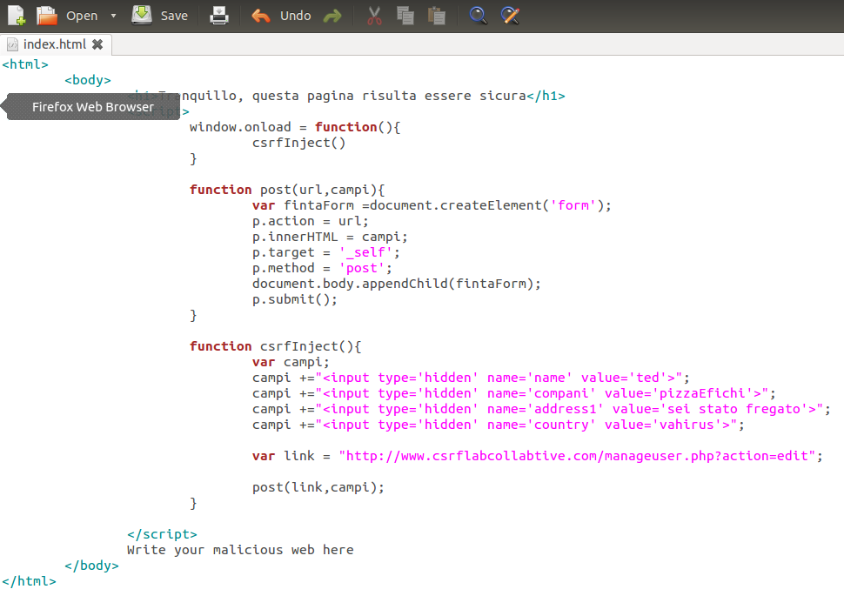Click the opening <html> tag text
This screenshot has height=616, width=844.
(x=25, y=64)
